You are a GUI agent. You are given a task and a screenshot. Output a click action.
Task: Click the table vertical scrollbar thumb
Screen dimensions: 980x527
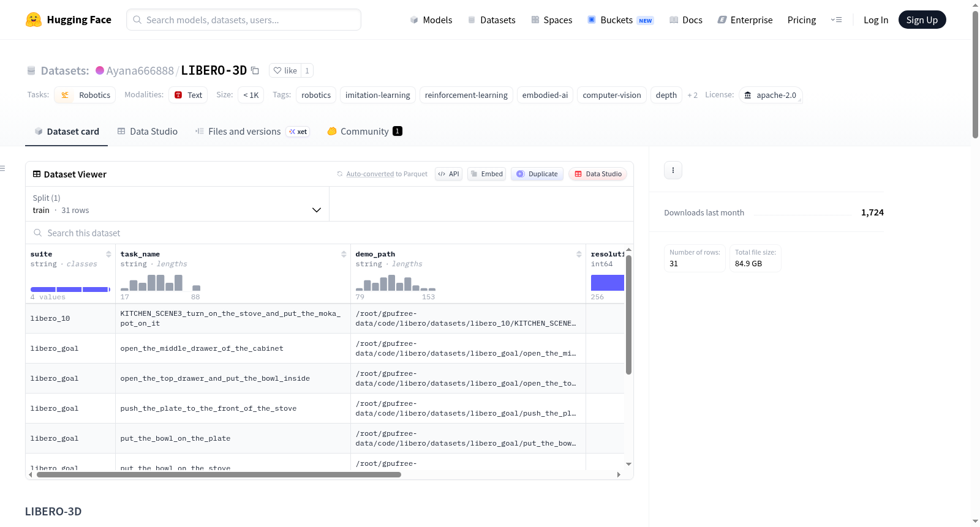628,315
